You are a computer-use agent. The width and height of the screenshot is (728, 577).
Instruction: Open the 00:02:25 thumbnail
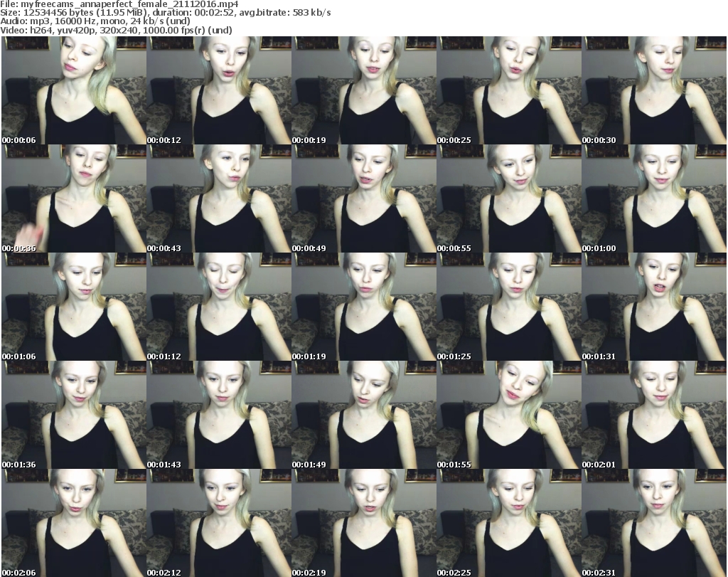click(x=509, y=523)
